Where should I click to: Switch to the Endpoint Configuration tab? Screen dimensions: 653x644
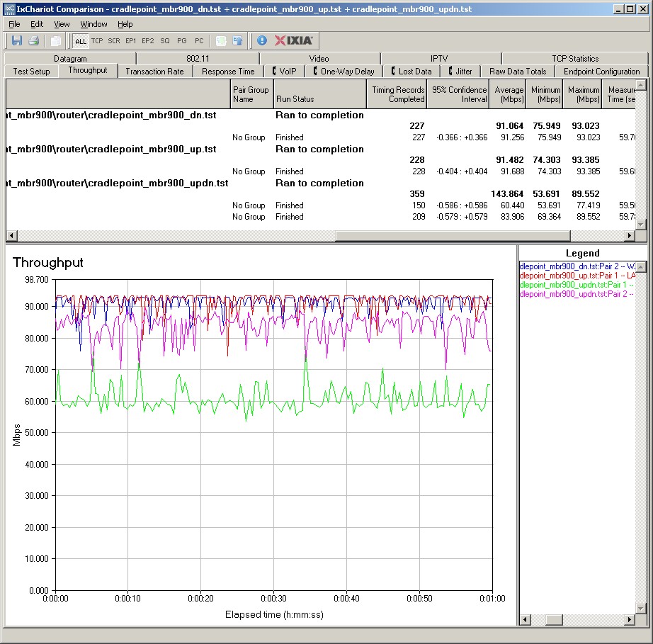[601, 72]
